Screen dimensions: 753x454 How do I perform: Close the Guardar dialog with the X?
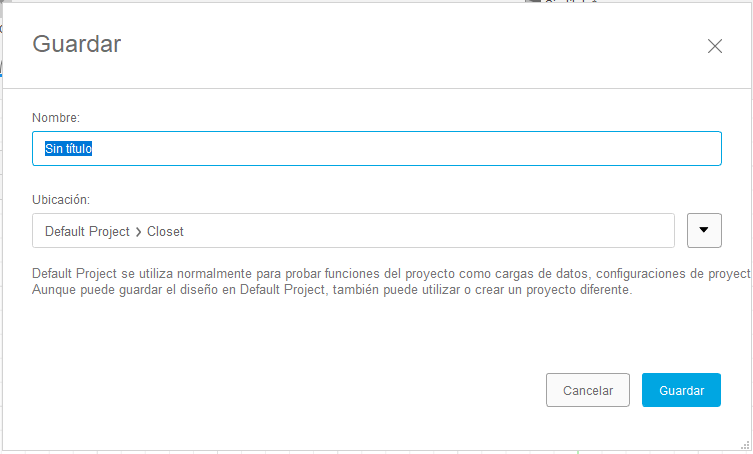714,46
